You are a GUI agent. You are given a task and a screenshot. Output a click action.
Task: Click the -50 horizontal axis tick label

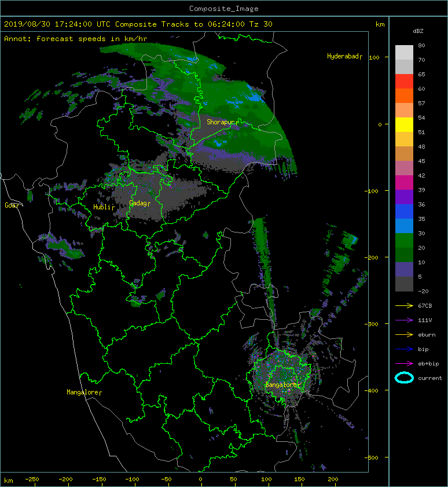[166, 479]
